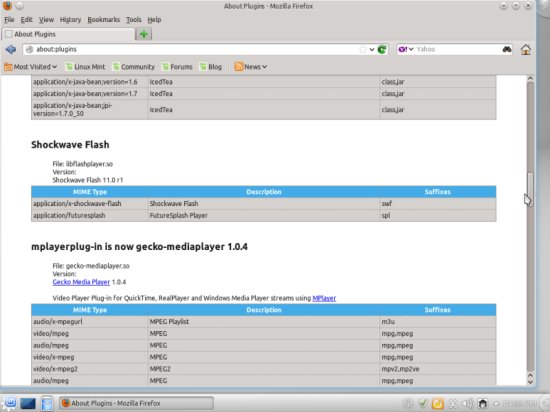Open the Linux Mint menu in taskbar

[x=10, y=403]
